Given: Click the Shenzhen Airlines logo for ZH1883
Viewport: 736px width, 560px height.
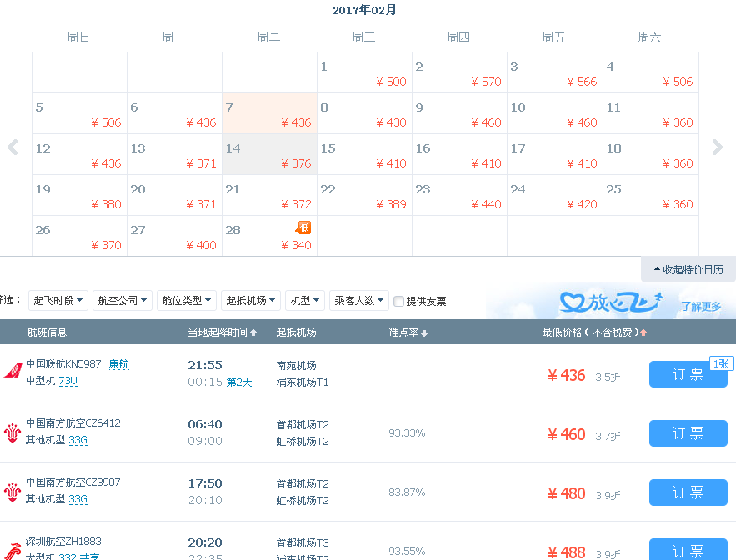Looking at the screenshot, I should [13, 548].
